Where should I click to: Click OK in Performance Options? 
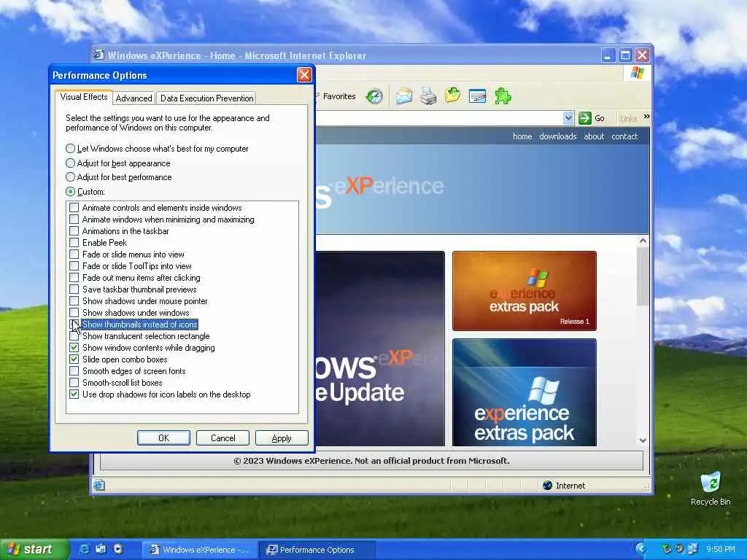(x=163, y=437)
